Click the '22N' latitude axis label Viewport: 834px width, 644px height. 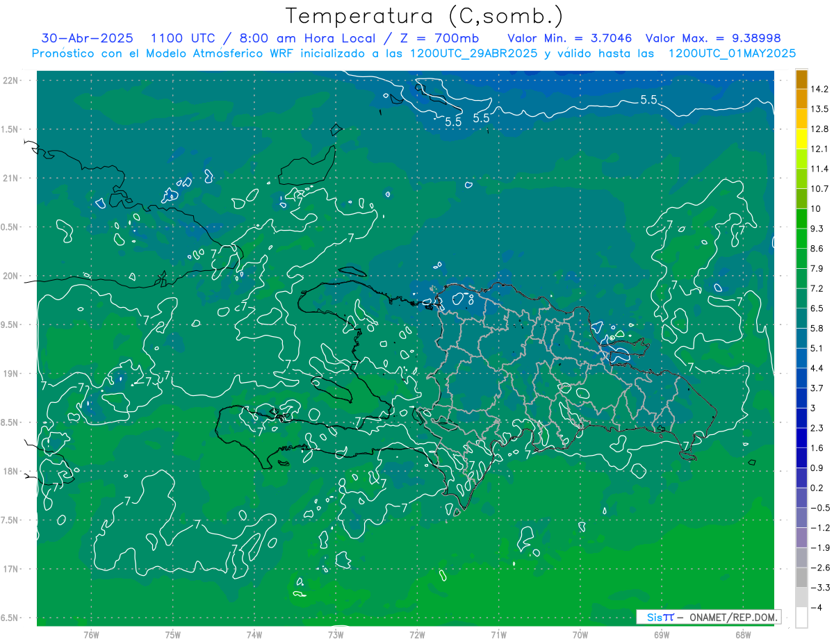click(10, 81)
